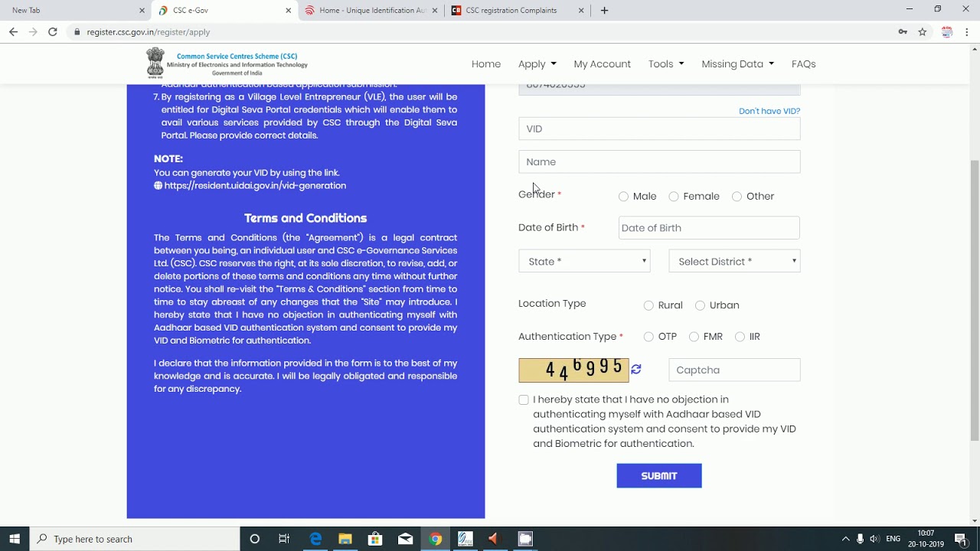Click the CSC emblem logo
The width and height of the screenshot is (980, 551).
(155, 64)
